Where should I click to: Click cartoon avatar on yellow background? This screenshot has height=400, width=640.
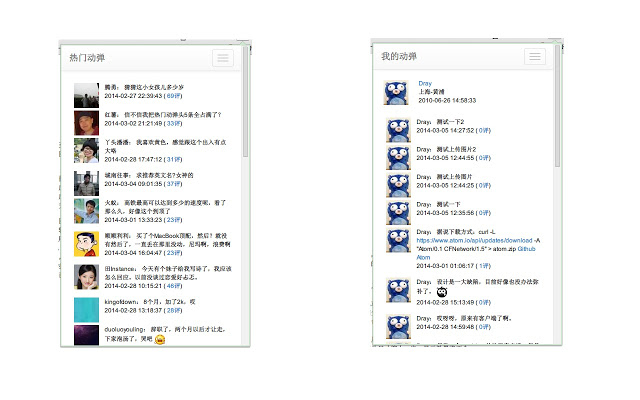pyautogui.click(x=86, y=244)
